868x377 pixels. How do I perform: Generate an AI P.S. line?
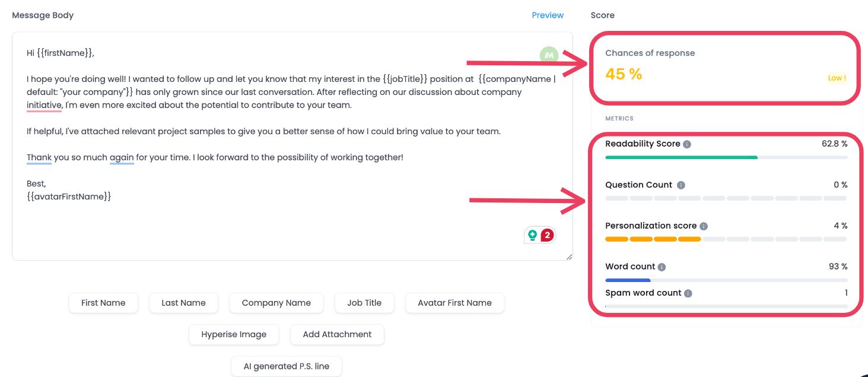coord(287,366)
